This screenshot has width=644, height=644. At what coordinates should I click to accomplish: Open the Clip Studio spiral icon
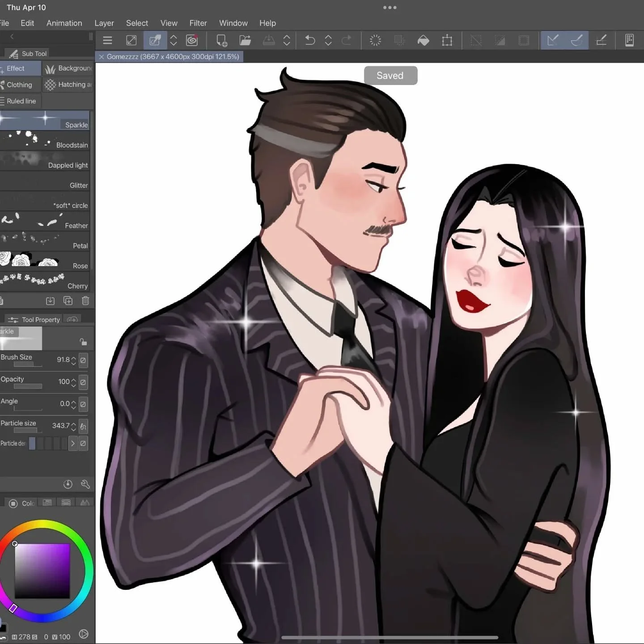tap(192, 40)
